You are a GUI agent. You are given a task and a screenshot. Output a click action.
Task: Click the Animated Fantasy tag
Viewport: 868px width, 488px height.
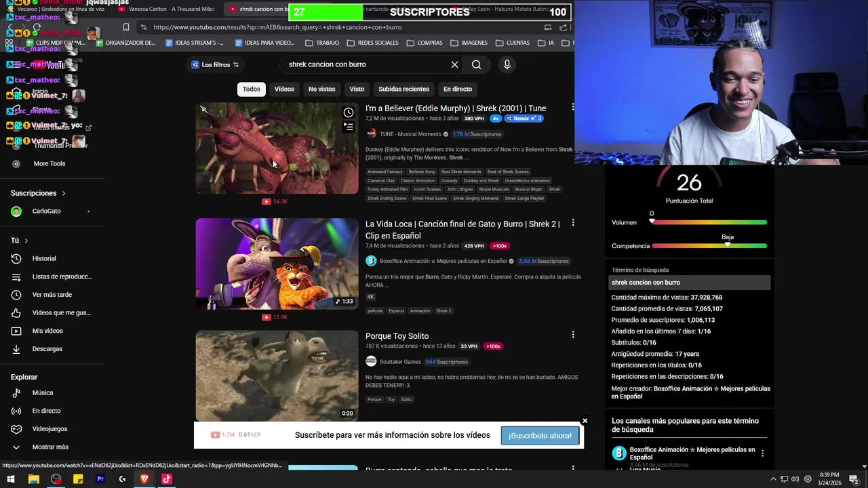click(x=385, y=171)
